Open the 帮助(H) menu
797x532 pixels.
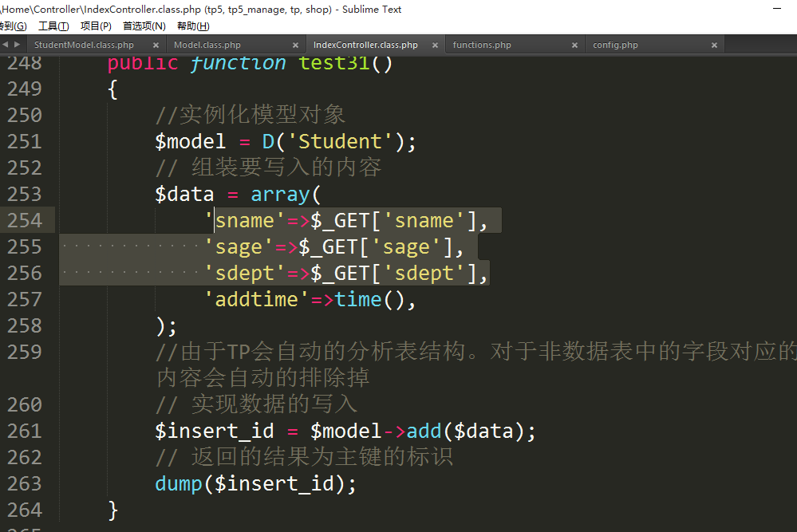click(x=192, y=26)
